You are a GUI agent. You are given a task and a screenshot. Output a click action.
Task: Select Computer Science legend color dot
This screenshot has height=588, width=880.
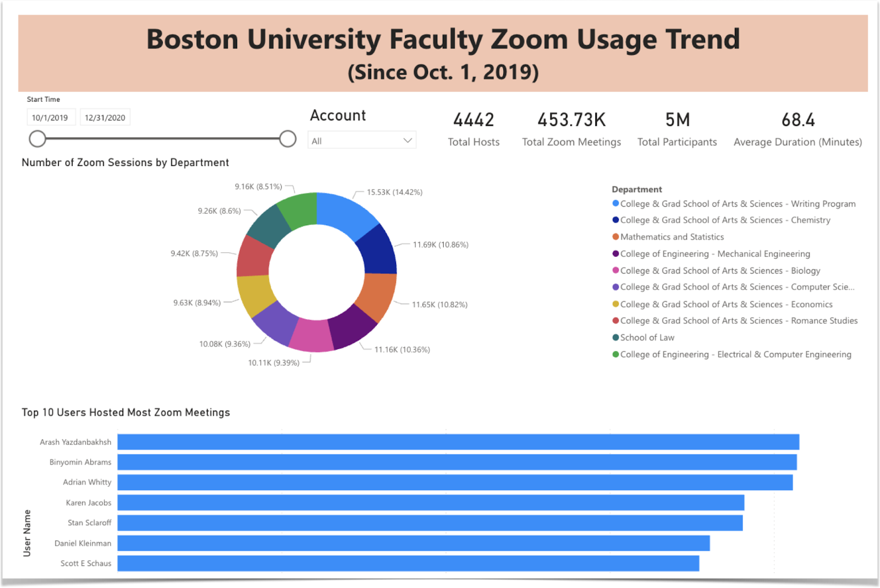coord(615,287)
